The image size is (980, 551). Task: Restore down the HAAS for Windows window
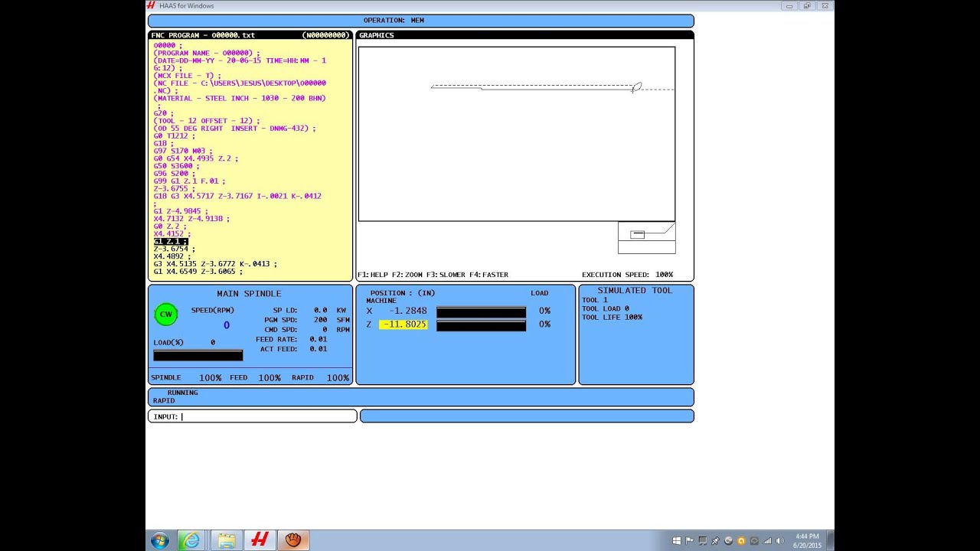click(x=807, y=5)
